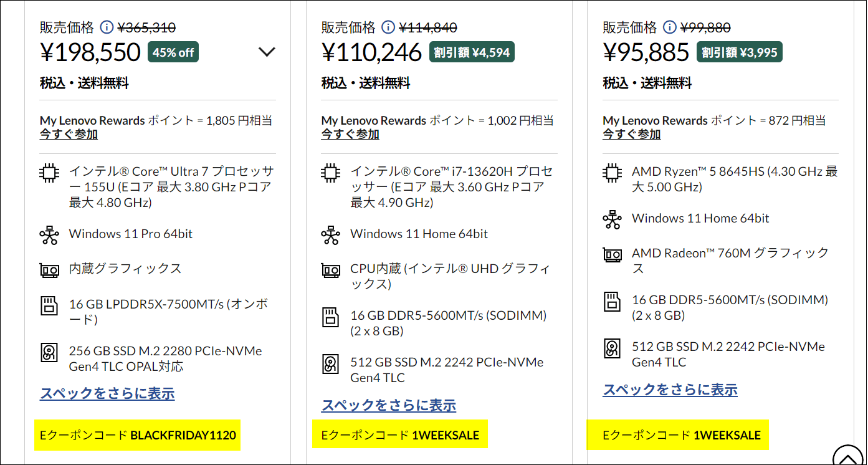Click info icon beside ¥99,880 original price
Screen dimensions: 868x465
click(670, 27)
